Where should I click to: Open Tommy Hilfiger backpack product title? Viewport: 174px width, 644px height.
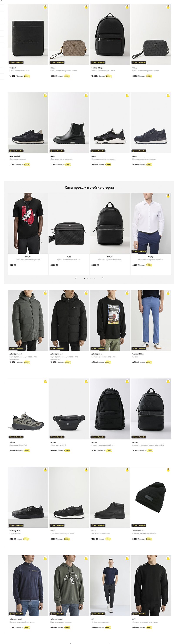click(x=104, y=71)
